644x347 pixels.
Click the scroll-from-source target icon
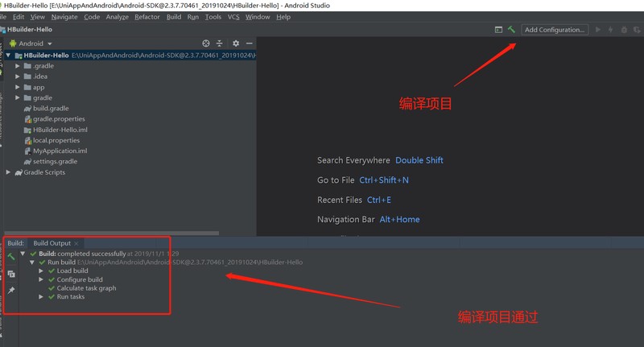click(x=206, y=43)
